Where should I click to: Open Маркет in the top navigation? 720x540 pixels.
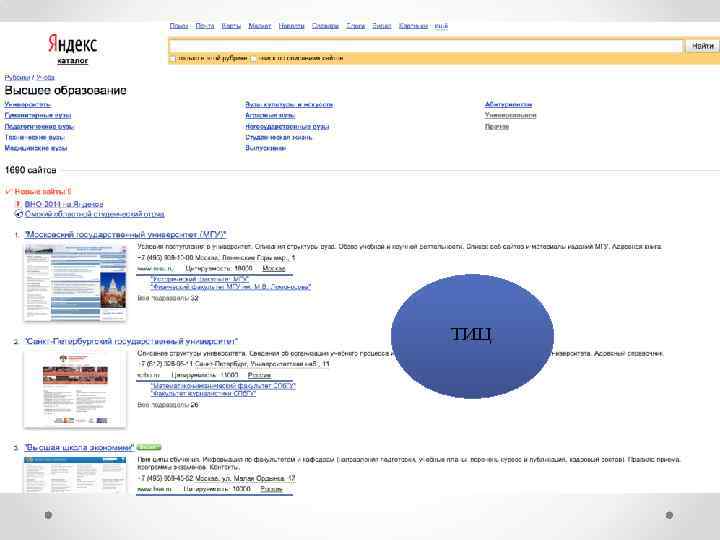point(259,26)
